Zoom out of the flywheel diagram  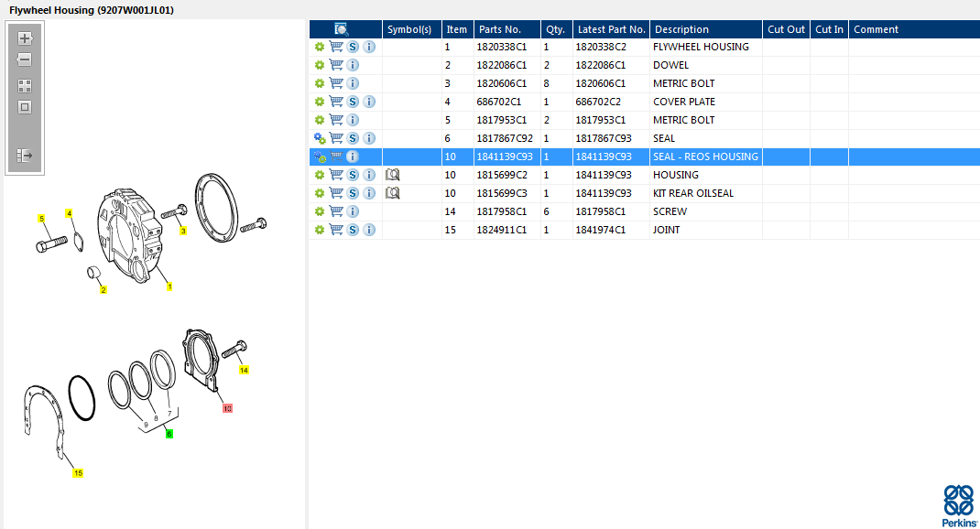click(x=25, y=60)
